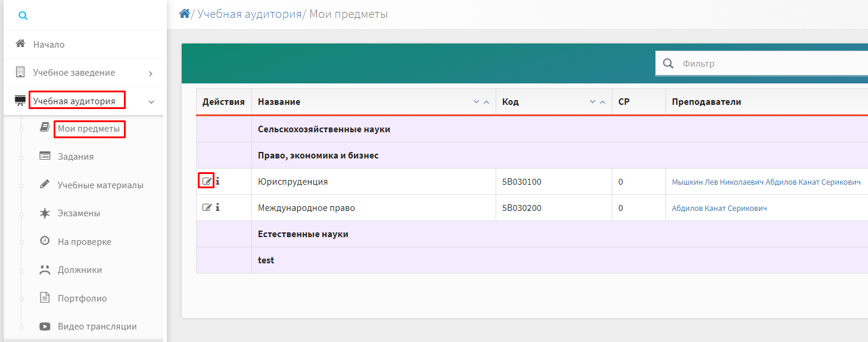Click the board icon beside Учебная аудитория
The image size is (868, 342).
[20, 101]
